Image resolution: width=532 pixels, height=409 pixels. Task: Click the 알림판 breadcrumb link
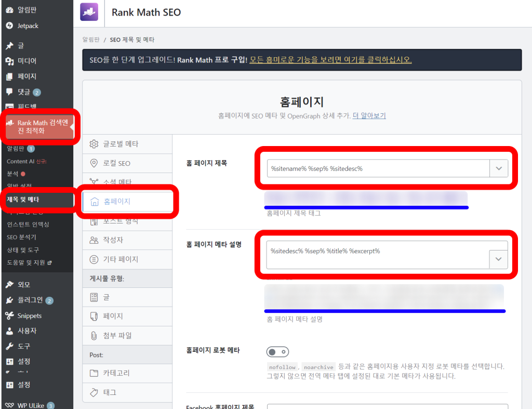point(91,39)
